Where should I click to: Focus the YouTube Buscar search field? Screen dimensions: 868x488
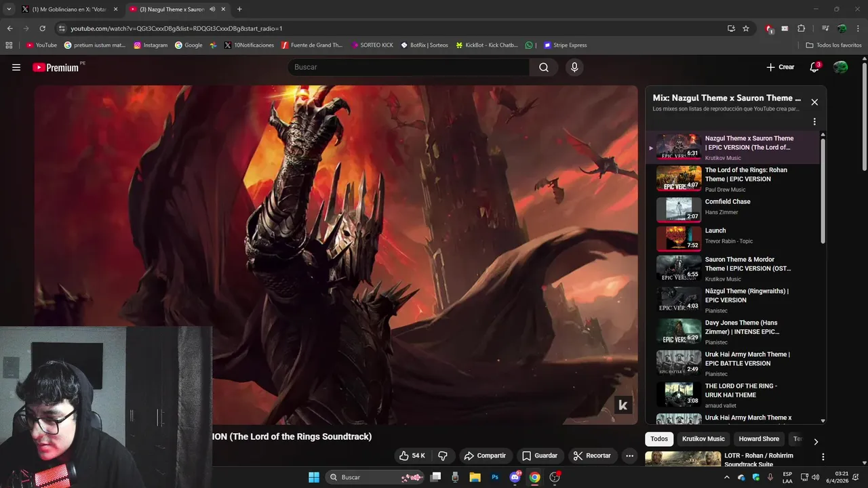click(x=409, y=67)
